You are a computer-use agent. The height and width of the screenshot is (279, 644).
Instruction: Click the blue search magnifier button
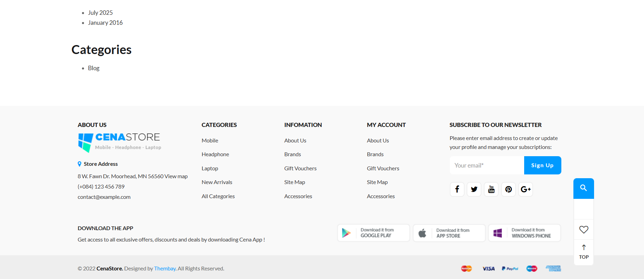pyautogui.click(x=583, y=188)
